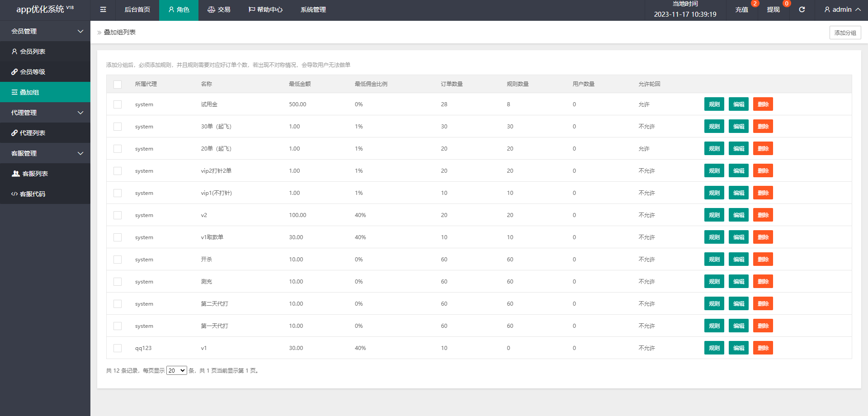The image size is (868, 416).
Task: Click the 添加分组 button
Action: [845, 33]
